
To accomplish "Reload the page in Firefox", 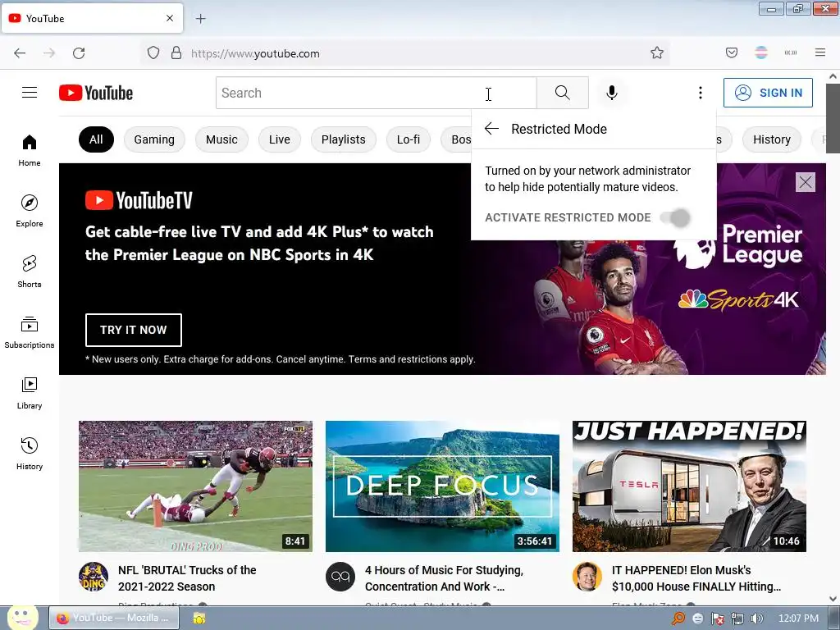I will coord(79,53).
